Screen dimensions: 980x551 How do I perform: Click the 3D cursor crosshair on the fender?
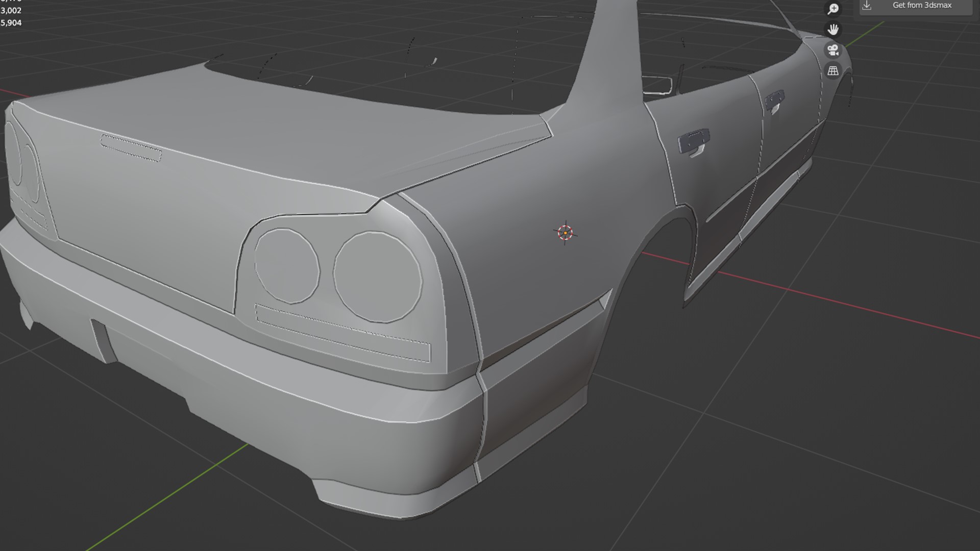click(x=565, y=233)
